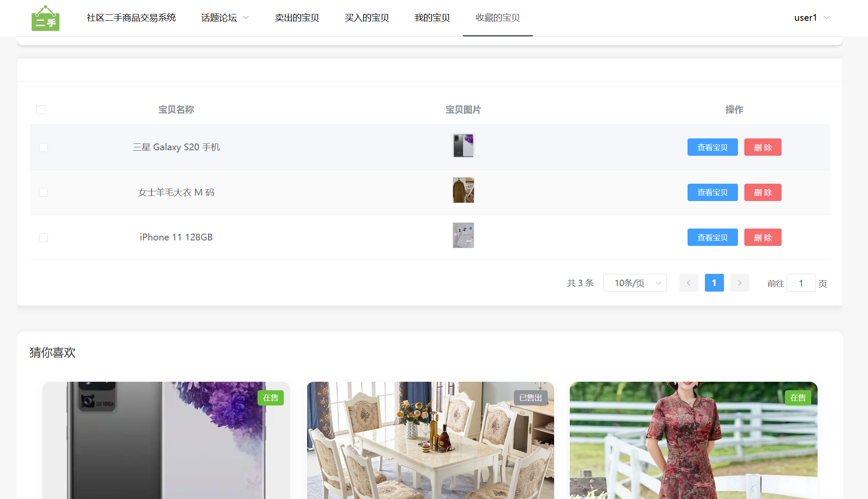Click the 宝贝图片 column header
Viewport: 868px width, 499px height.
tap(463, 110)
